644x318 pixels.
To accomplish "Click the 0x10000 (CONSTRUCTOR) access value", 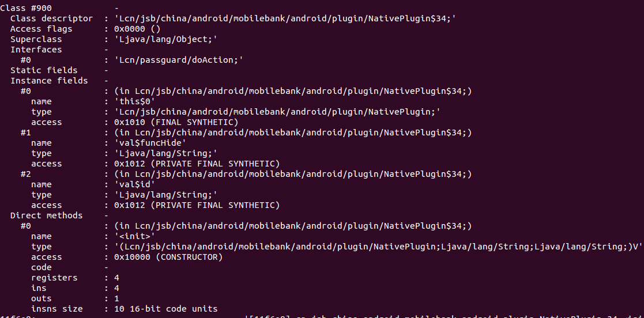I will (168, 257).
